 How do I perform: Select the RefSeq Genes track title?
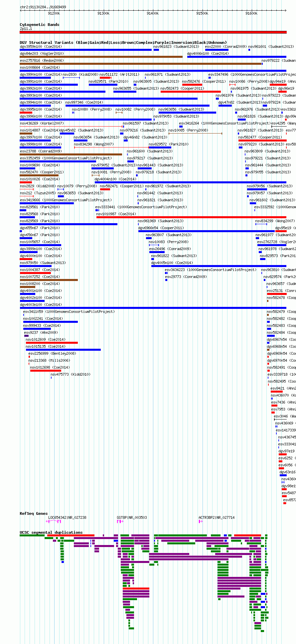(34, 513)
